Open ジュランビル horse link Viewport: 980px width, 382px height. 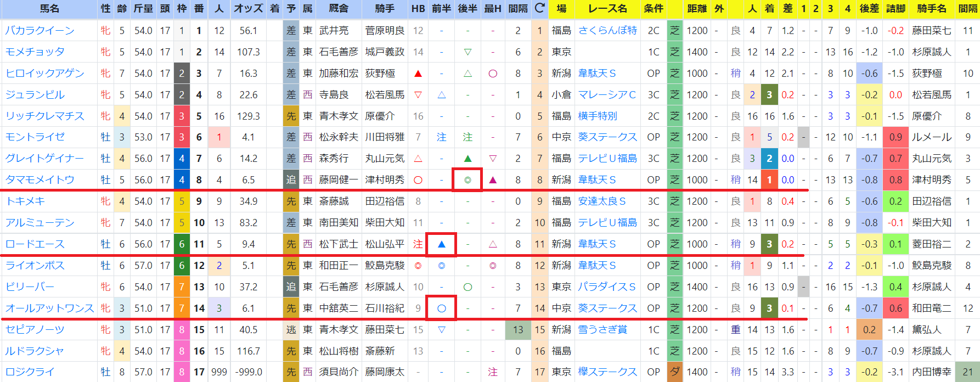(35, 95)
